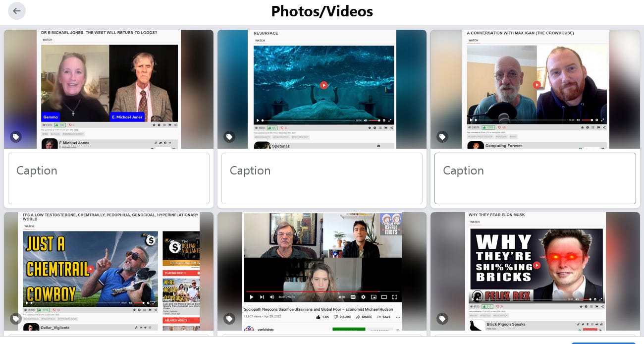Open the Resurface underwater bed thumbnail
Screen dimensions: 644x344
(x=322, y=89)
